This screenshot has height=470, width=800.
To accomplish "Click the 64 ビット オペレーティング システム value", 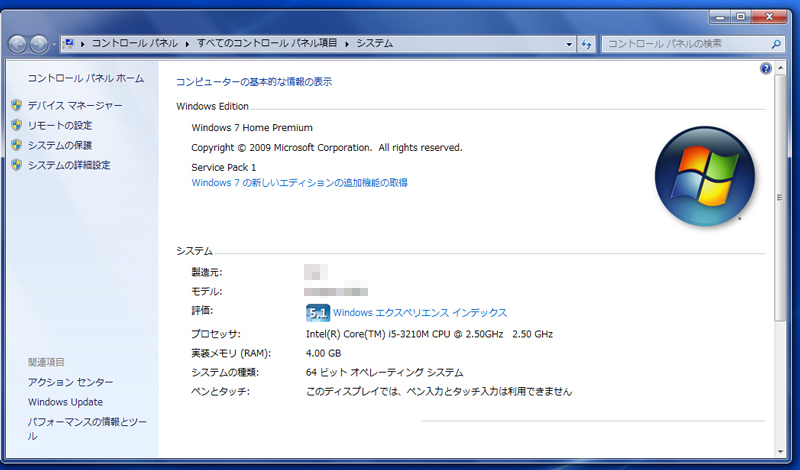I will [x=384, y=373].
